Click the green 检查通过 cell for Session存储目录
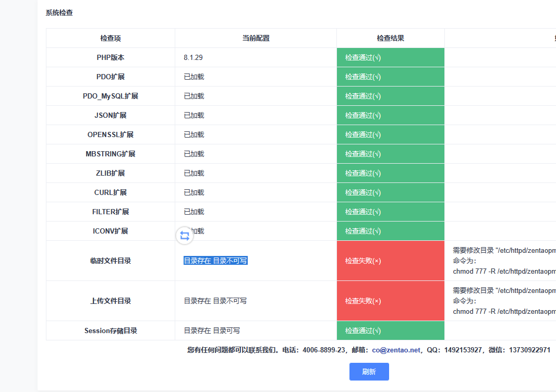This screenshot has width=556, height=392. tap(390, 330)
